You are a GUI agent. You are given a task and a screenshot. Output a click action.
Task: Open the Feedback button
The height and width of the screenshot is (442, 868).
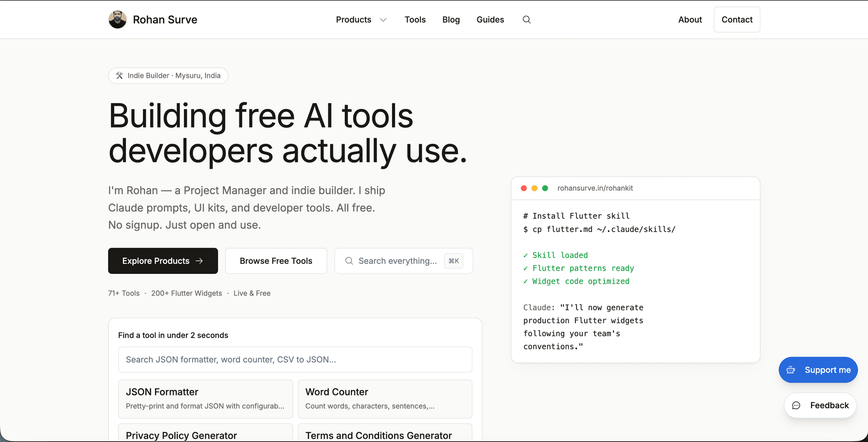(820, 405)
